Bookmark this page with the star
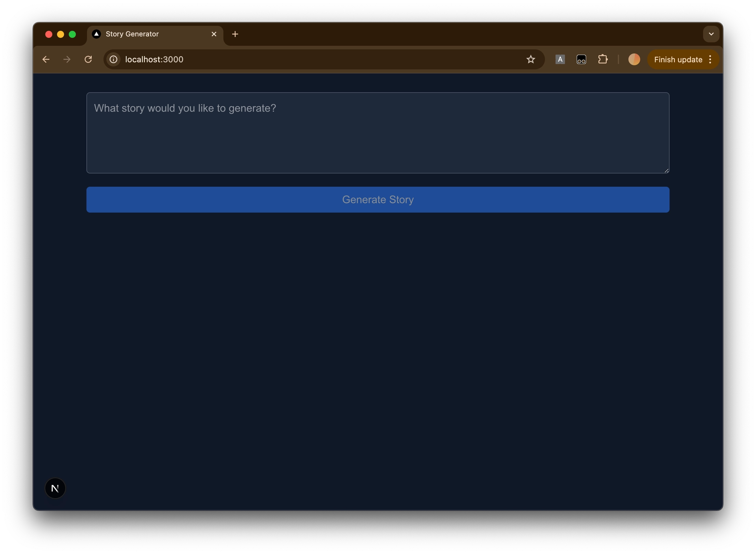756x554 pixels. coord(531,59)
